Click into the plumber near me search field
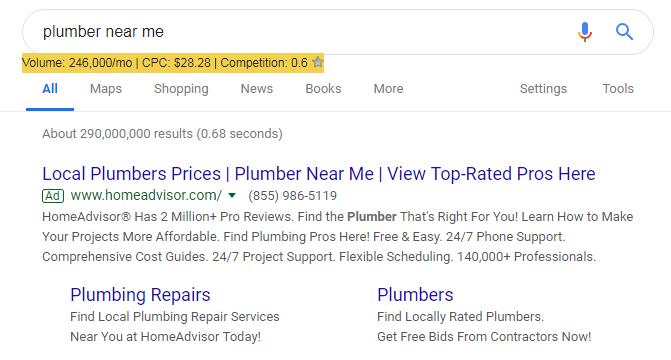The width and height of the screenshot is (671, 360). pyautogui.click(x=300, y=32)
